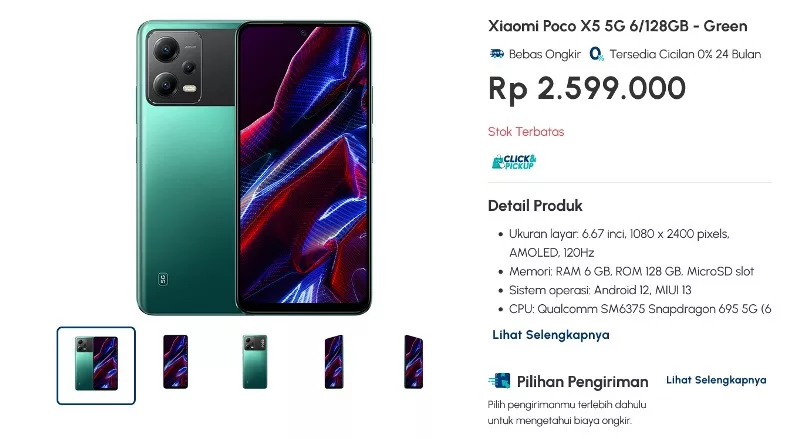The image size is (800, 439).
Task: Click the Stok Terbatas notice
Action: tap(526, 132)
